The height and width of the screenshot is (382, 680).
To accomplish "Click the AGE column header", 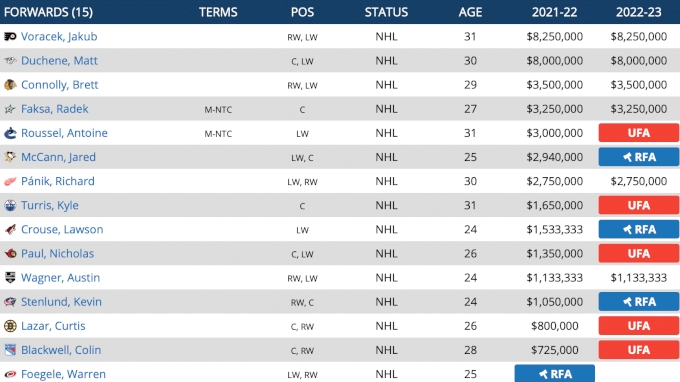I will click(471, 12).
